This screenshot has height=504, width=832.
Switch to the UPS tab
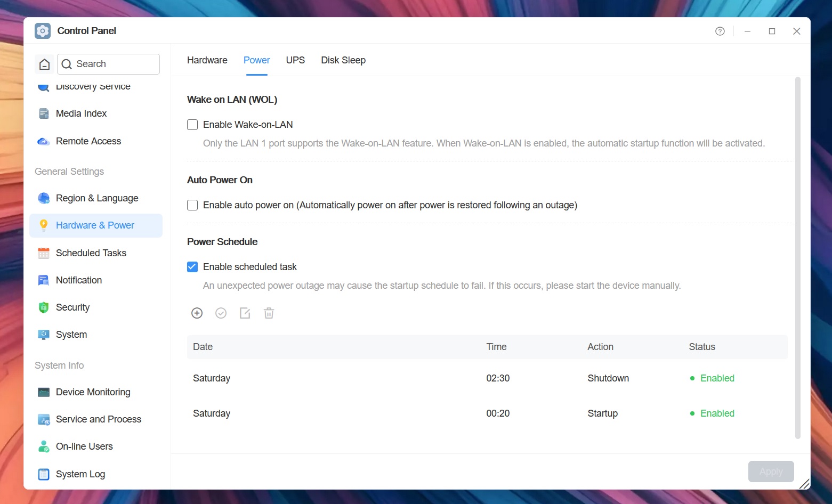click(295, 60)
